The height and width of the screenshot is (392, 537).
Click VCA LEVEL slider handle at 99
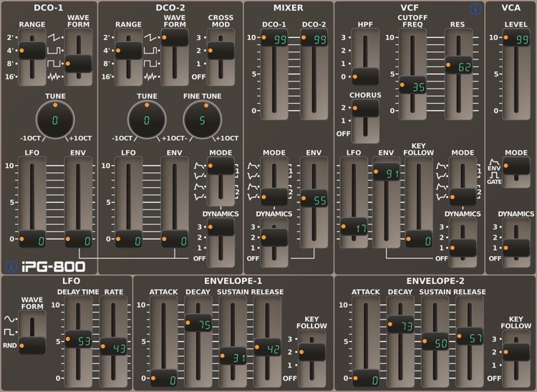point(516,38)
